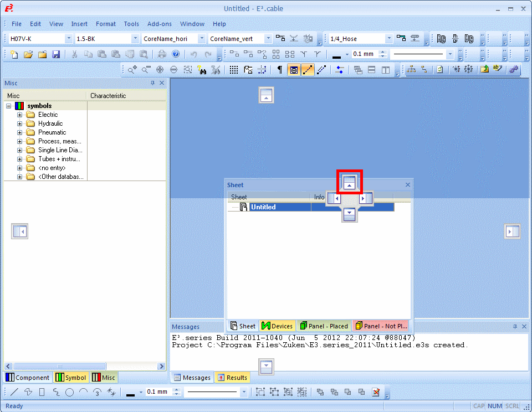
Task: Toggle the paragraph mark button
Action: point(279,70)
